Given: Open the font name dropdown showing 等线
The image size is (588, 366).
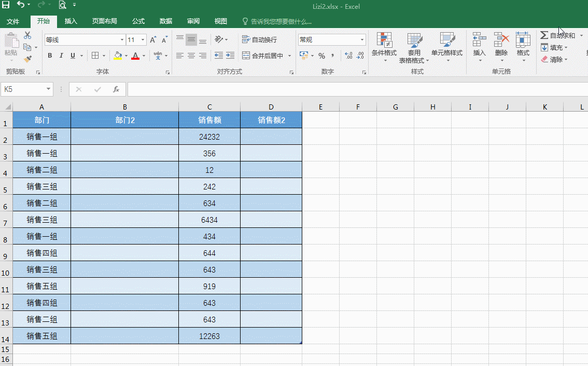Looking at the screenshot, I should point(122,40).
